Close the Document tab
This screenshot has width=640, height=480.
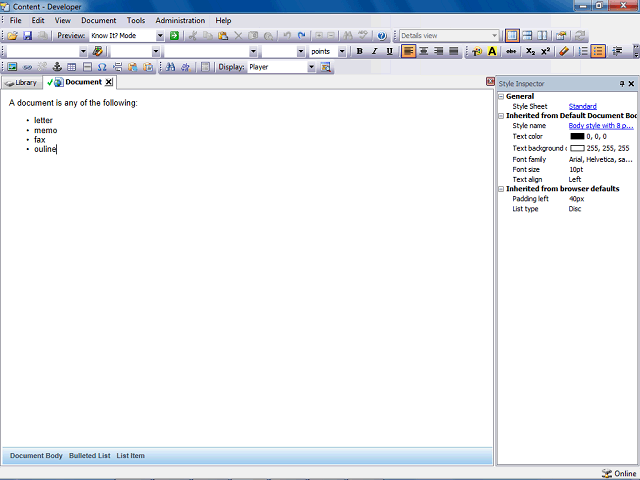point(109,82)
